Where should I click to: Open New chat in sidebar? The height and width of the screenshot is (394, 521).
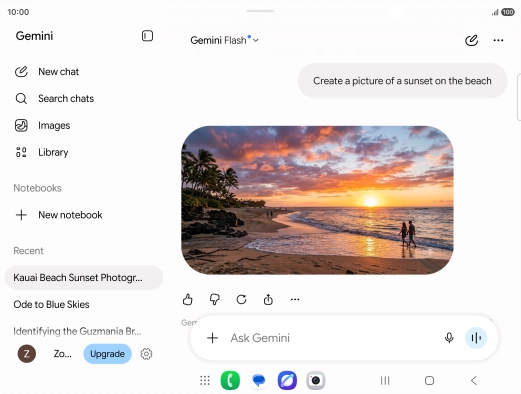pos(47,72)
